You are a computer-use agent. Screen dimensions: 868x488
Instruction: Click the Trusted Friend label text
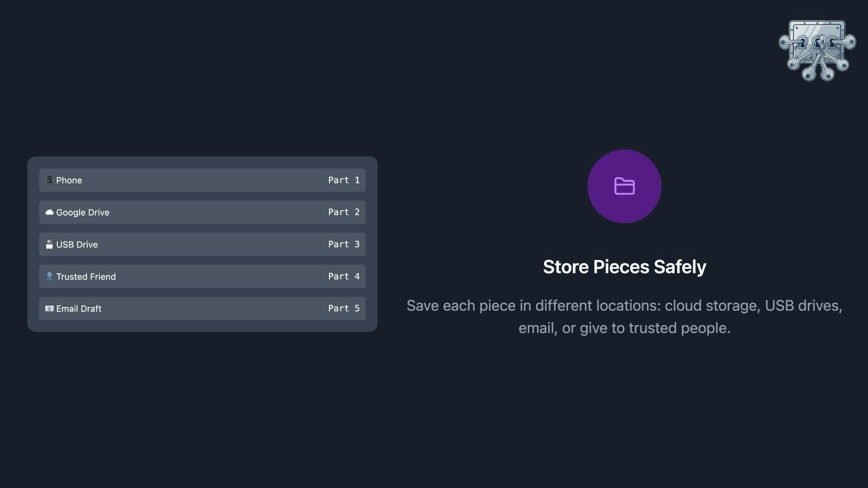tap(86, 277)
